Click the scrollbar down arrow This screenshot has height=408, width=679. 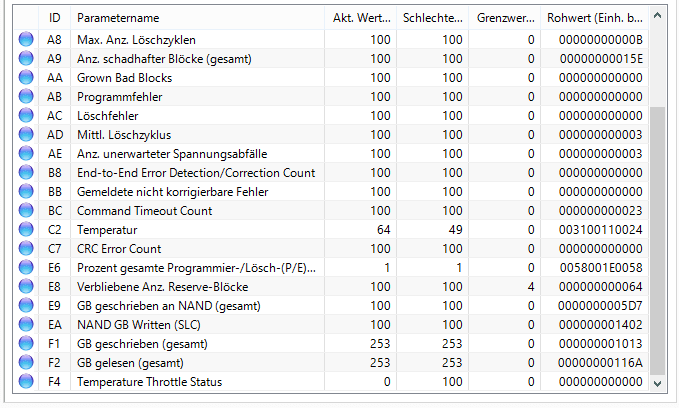click(x=657, y=382)
